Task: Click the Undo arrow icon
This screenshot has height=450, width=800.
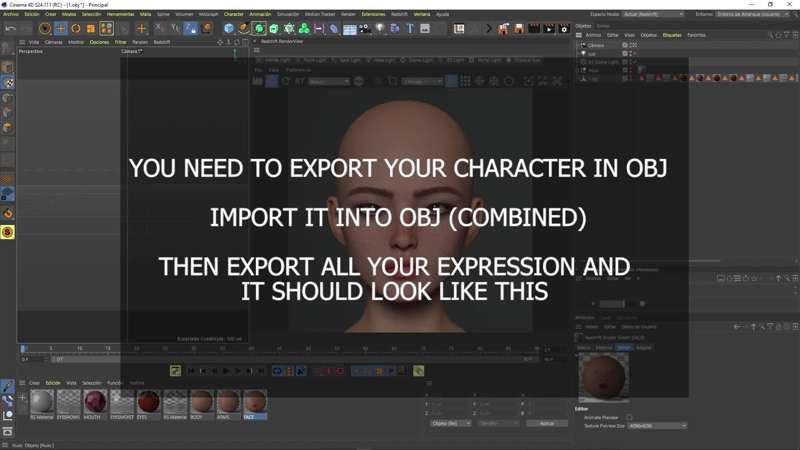Action: [x=9, y=29]
